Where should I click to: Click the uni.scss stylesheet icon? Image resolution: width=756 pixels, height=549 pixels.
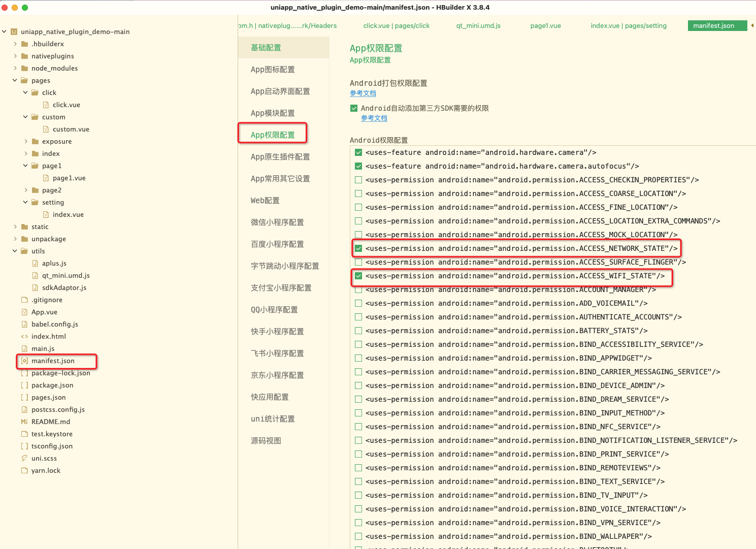(24, 459)
